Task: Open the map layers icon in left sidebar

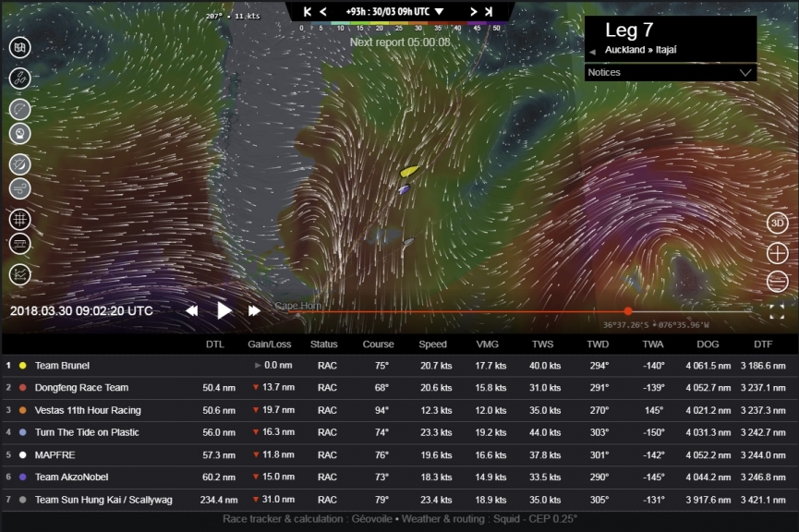Action: click(20, 47)
